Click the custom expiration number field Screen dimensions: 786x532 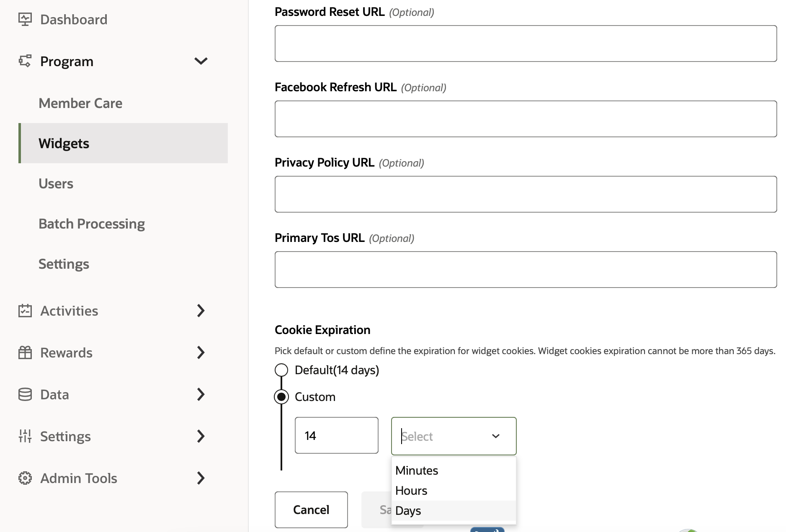pos(336,435)
